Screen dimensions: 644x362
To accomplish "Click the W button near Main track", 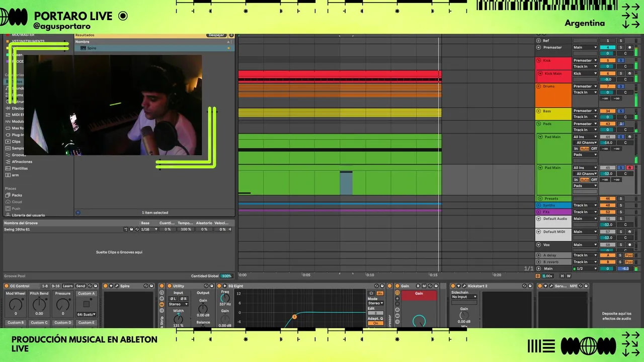I will click(569, 276).
